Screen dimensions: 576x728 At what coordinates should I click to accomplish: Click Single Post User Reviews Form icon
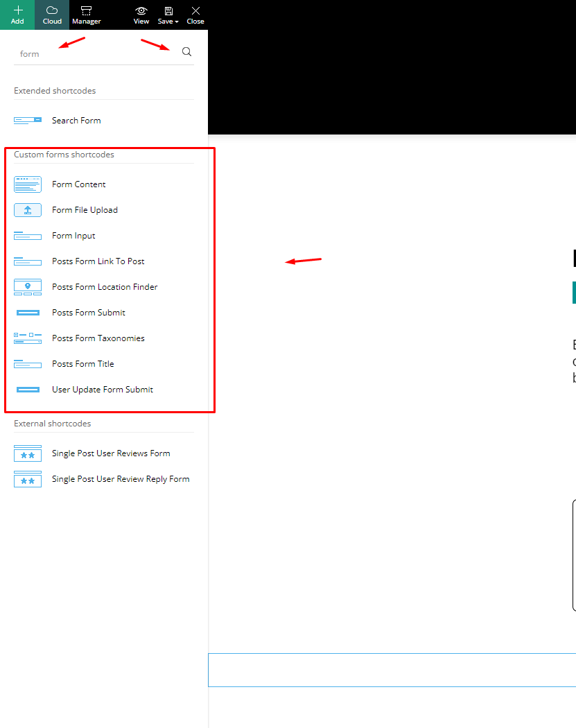(28, 453)
